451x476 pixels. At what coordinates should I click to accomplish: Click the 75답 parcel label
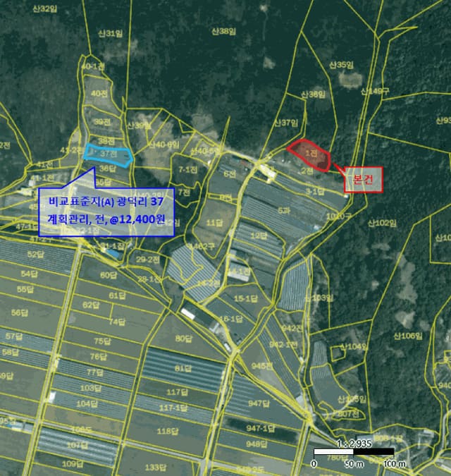click(x=102, y=341)
